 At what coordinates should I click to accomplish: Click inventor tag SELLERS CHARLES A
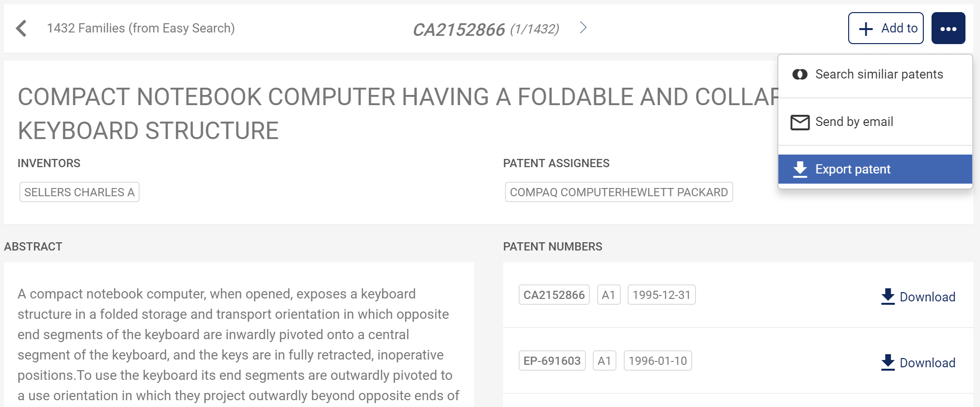[x=79, y=192]
